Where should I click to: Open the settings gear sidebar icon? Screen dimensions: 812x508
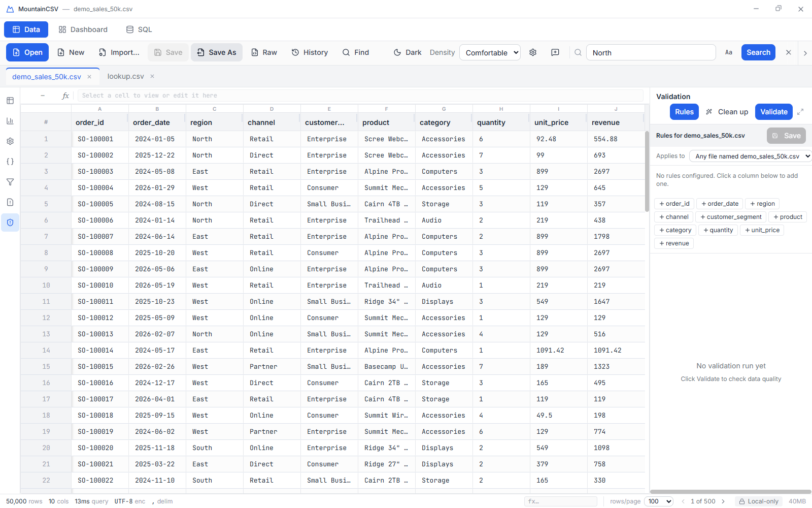click(x=10, y=141)
